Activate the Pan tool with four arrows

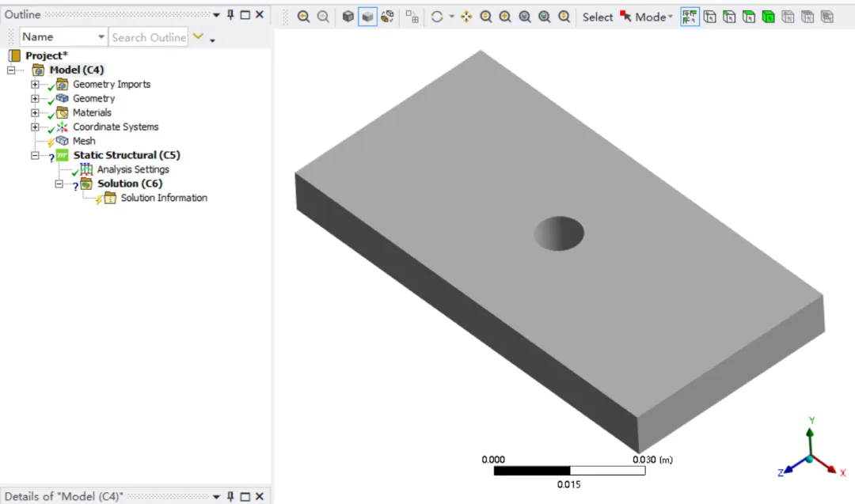[x=466, y=17]
